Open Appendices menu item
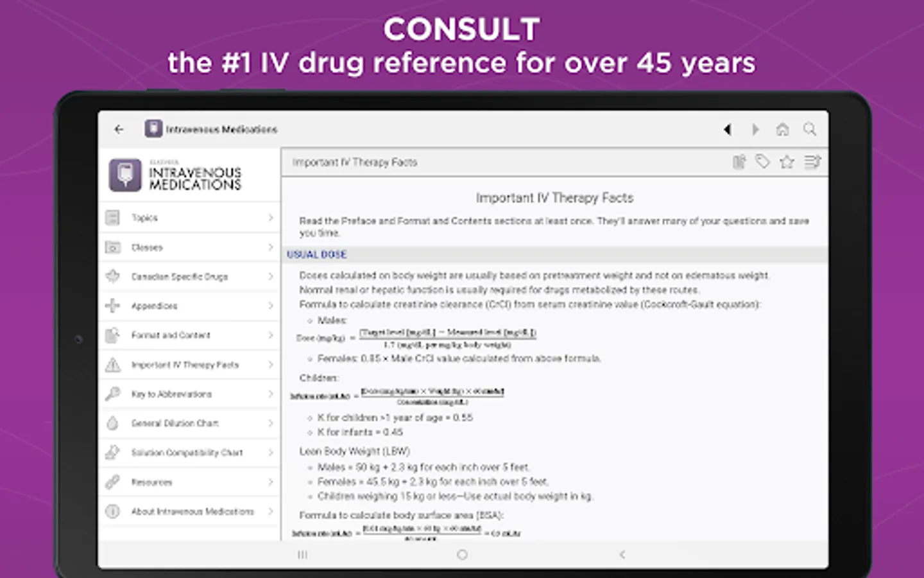 click(x=190, y=306)
